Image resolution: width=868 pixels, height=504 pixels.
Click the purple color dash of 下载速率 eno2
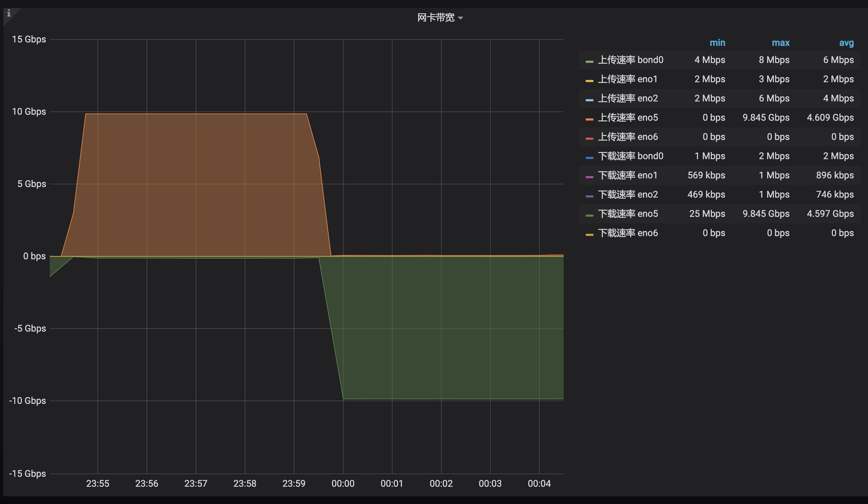(589, 196)
